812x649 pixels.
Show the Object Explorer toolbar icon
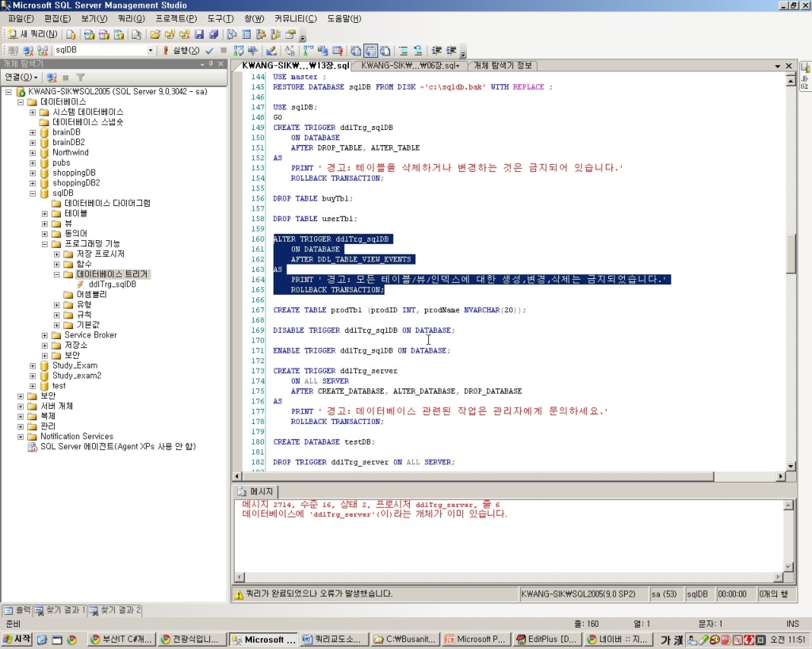coord(261,35)
